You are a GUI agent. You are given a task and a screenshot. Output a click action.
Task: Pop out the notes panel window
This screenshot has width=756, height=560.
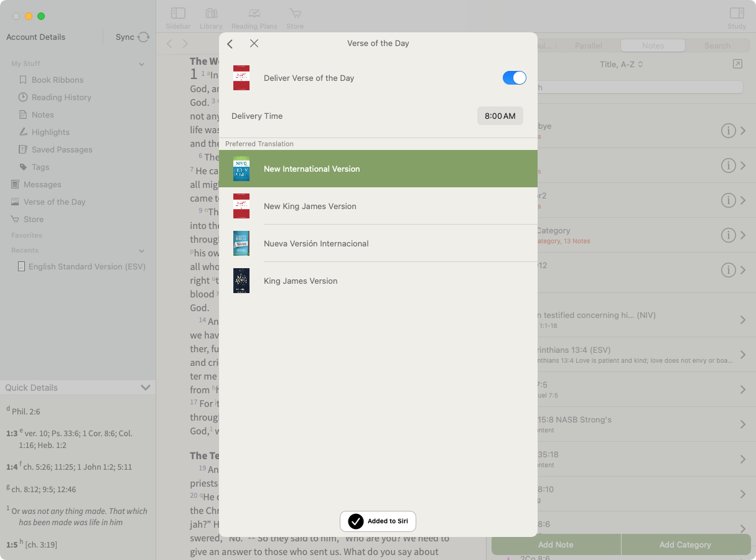737,64
